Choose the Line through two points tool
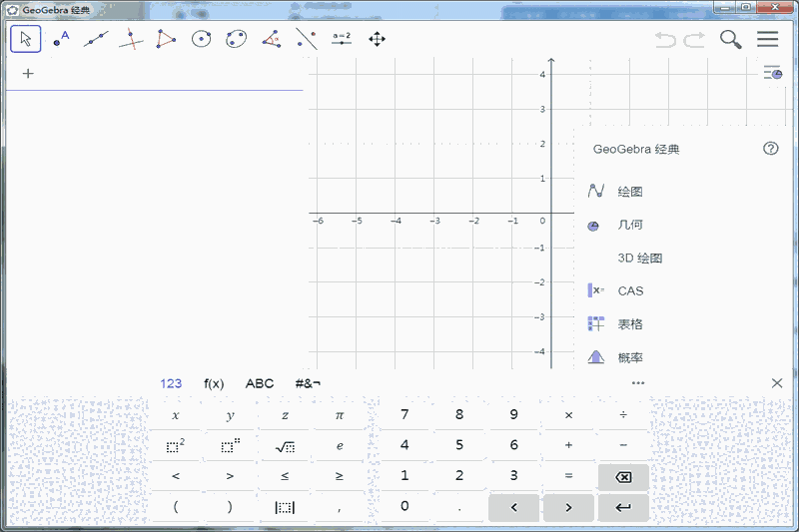 click(96, 39)
